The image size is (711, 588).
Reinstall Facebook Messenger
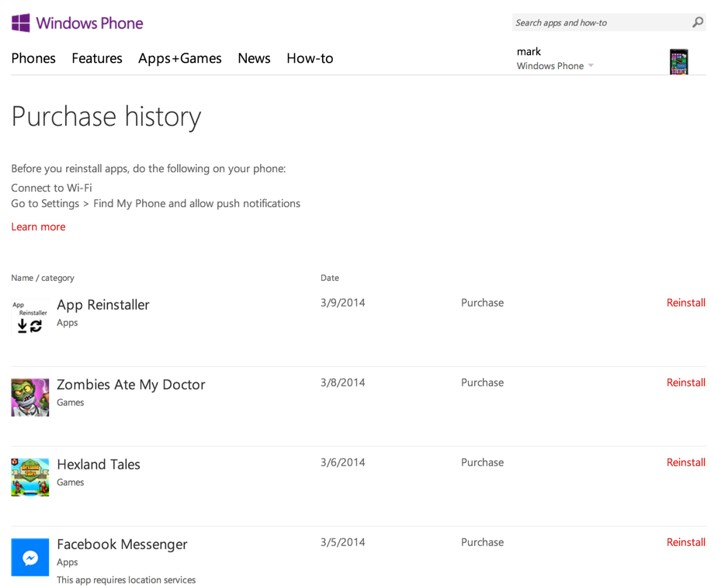coord(685,542)
